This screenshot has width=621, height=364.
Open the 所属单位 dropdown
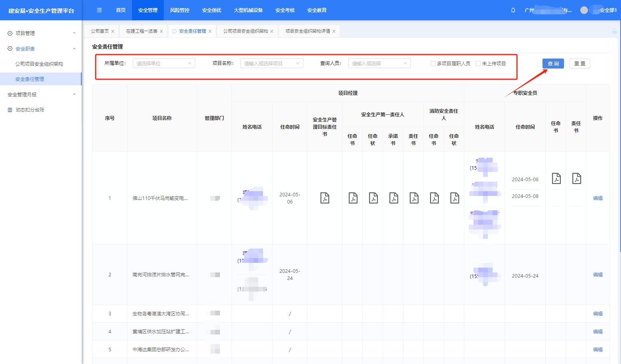pyautogui.click(x=163, y=63)
